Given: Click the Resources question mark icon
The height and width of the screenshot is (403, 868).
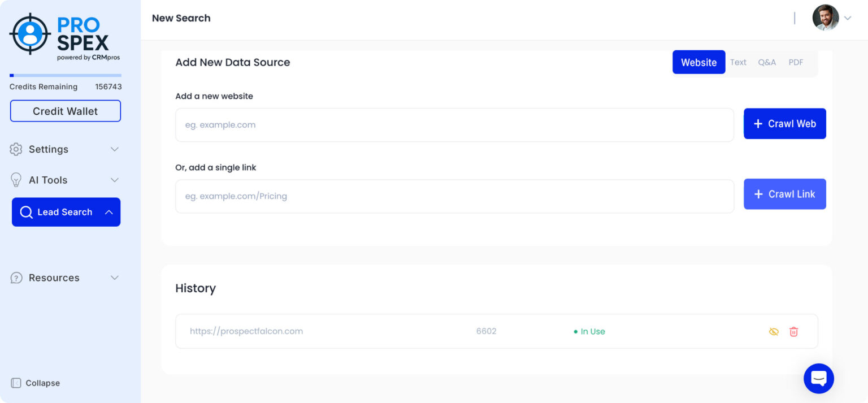Looking at the screenshot, I should click(16, 278).
